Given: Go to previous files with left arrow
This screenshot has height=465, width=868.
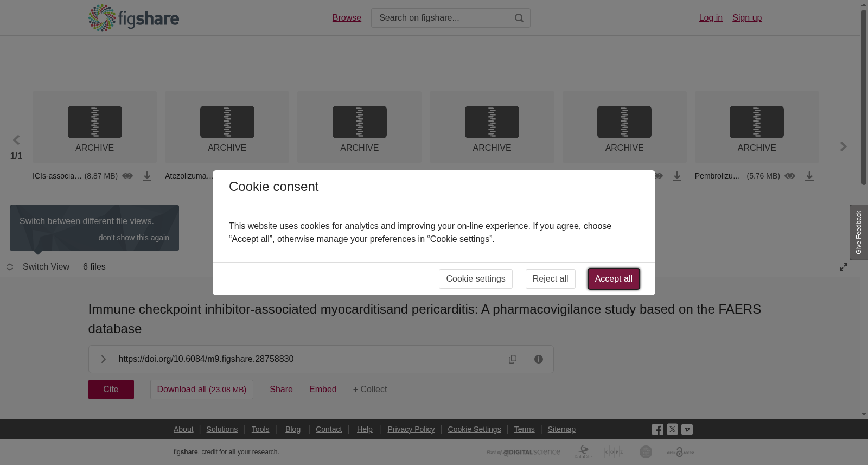Looking at the screenshot, I should click(x=16, y=140).
